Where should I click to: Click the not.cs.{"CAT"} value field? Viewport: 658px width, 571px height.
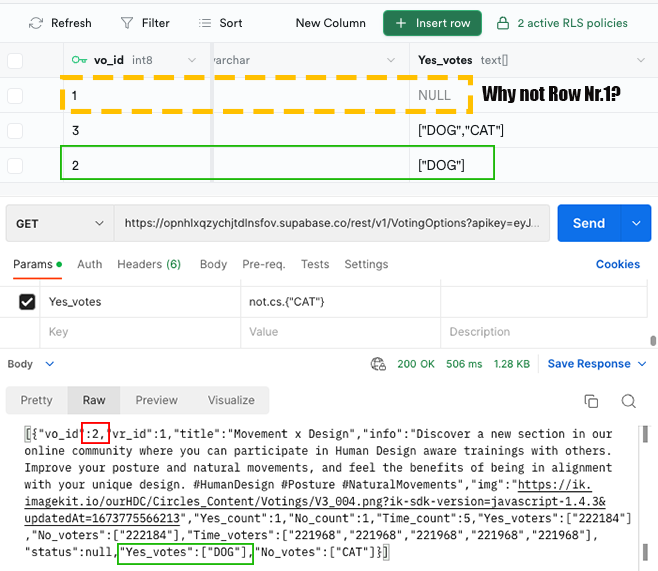point(340,302)
